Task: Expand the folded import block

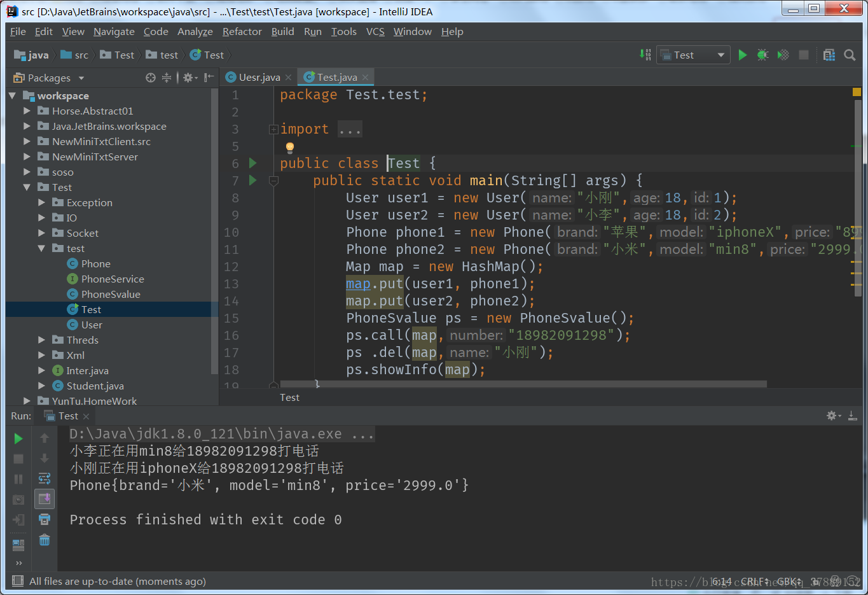Action: click(x=273, y=129)
